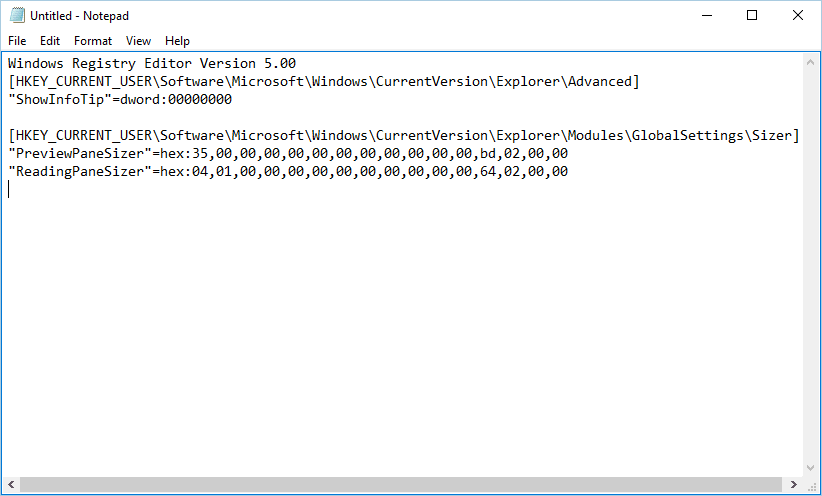Click the horizontal scrollbar right arrow

[794, 484]
